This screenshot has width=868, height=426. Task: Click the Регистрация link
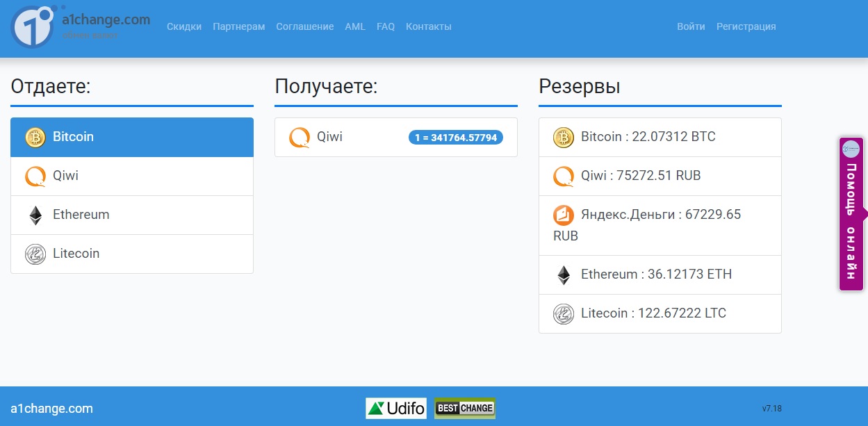746,26
